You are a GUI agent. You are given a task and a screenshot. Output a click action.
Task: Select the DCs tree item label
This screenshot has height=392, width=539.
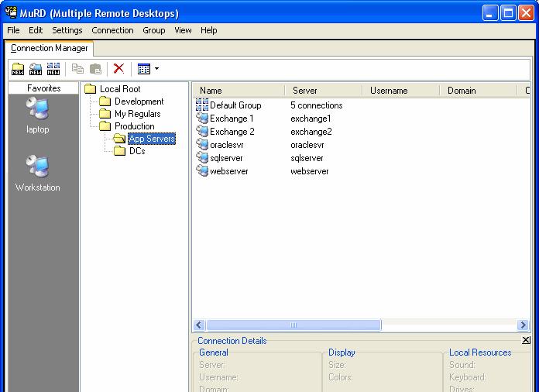coord(137,151)
